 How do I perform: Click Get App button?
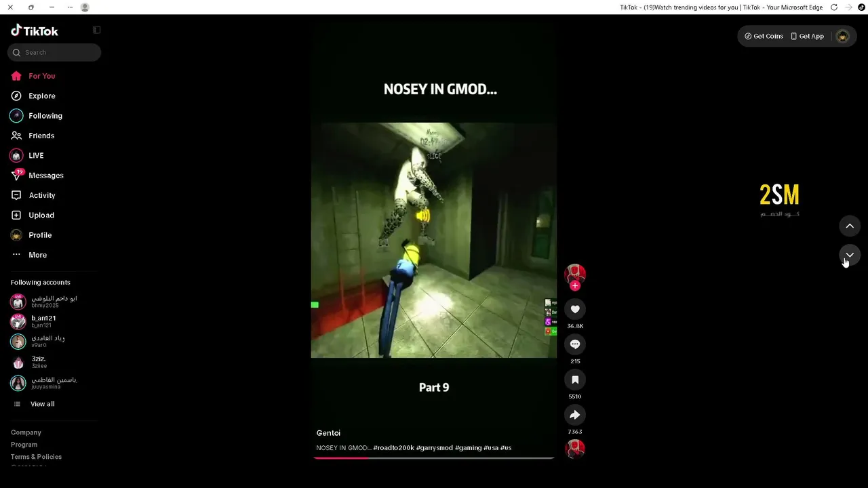[807, 36]
